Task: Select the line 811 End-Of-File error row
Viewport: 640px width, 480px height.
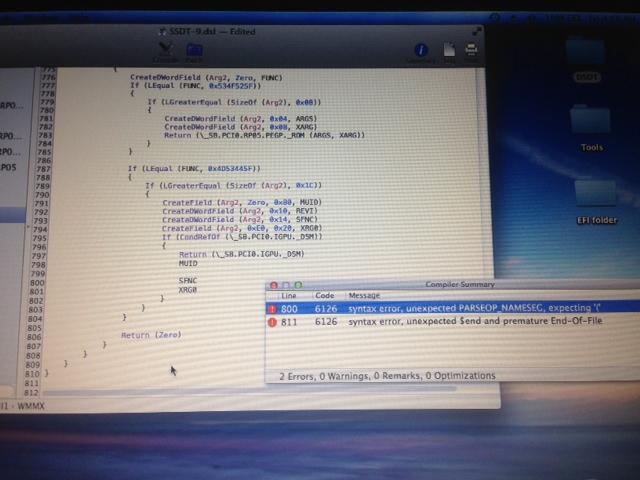Action: point(450,324)
